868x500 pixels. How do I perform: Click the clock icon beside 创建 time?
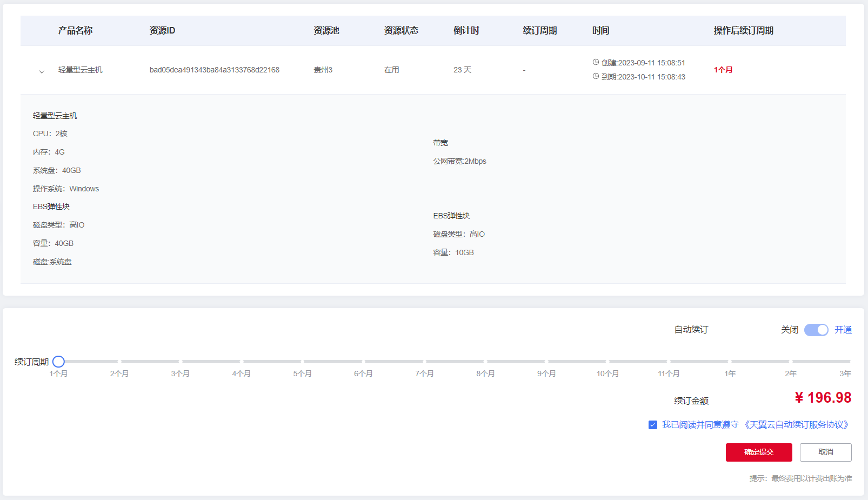596,62
